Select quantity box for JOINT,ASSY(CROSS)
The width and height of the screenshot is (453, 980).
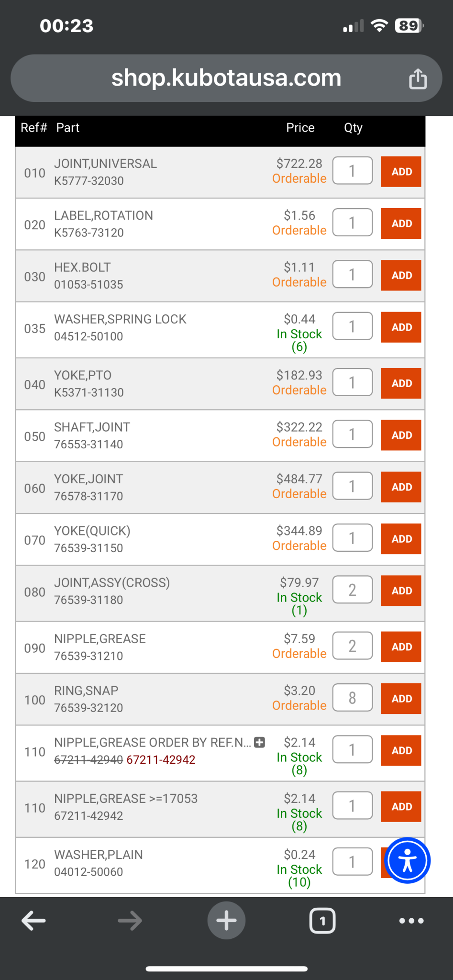[353, 590]
